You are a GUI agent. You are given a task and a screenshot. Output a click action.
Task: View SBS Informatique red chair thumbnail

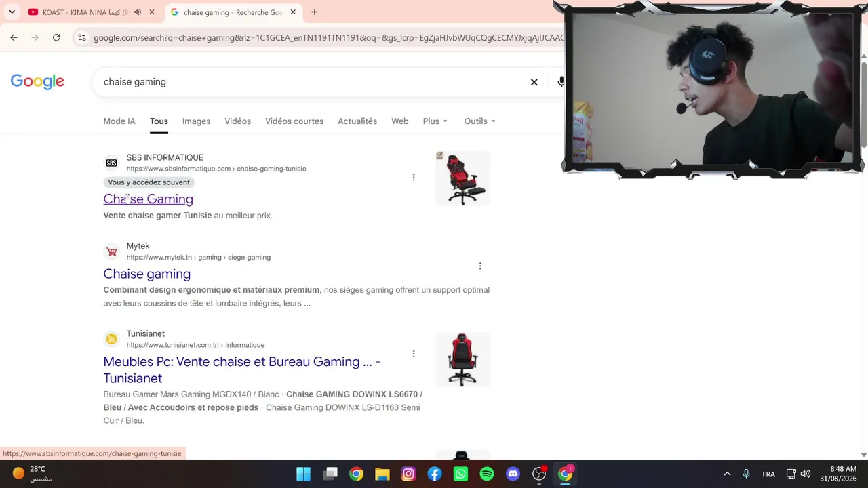(x=462, y=178)
